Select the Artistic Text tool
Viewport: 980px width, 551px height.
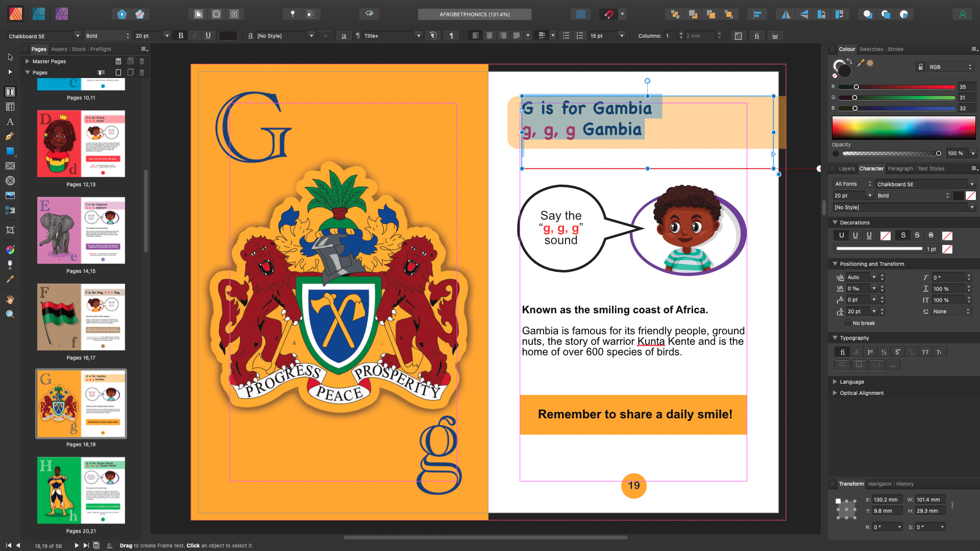tap(10, 122)
